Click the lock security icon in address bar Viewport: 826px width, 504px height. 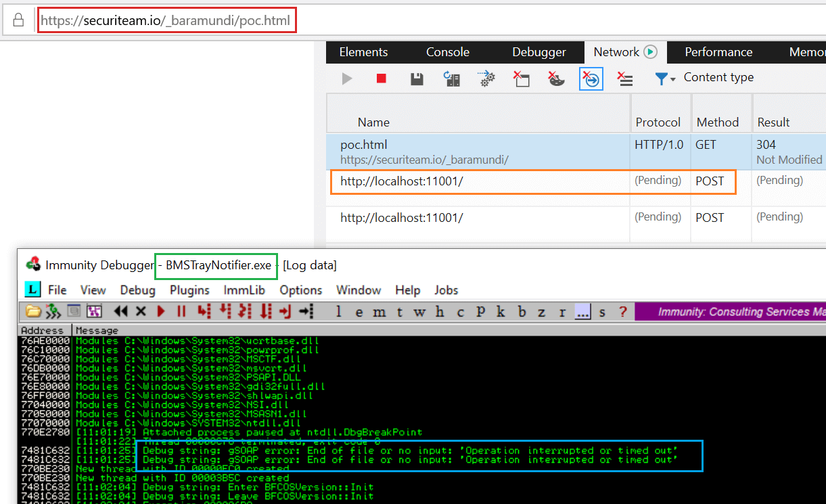[18, 20]
